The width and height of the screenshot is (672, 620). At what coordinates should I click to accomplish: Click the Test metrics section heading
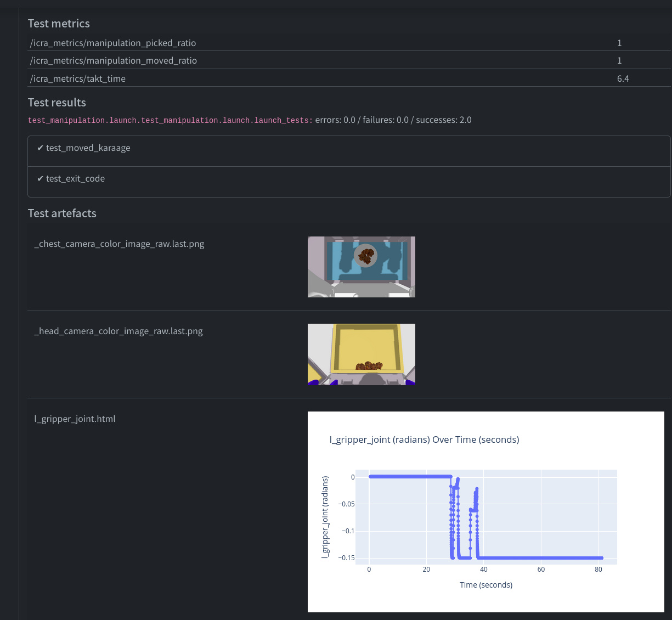click(59, 24)
